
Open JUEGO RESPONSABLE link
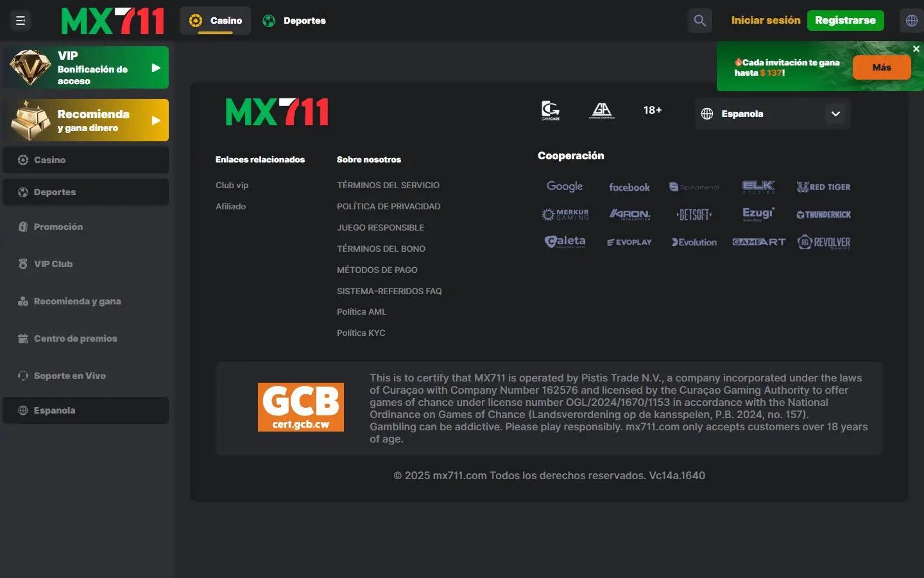point(381,227)
